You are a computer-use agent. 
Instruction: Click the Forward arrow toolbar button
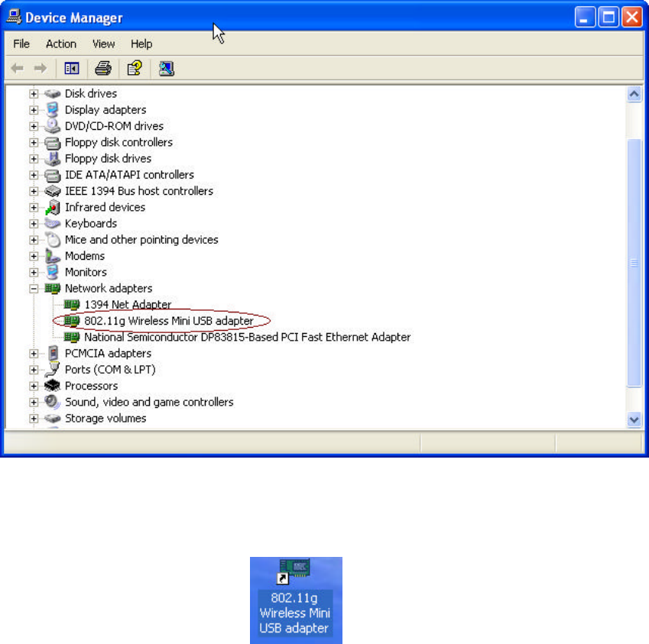41,68
